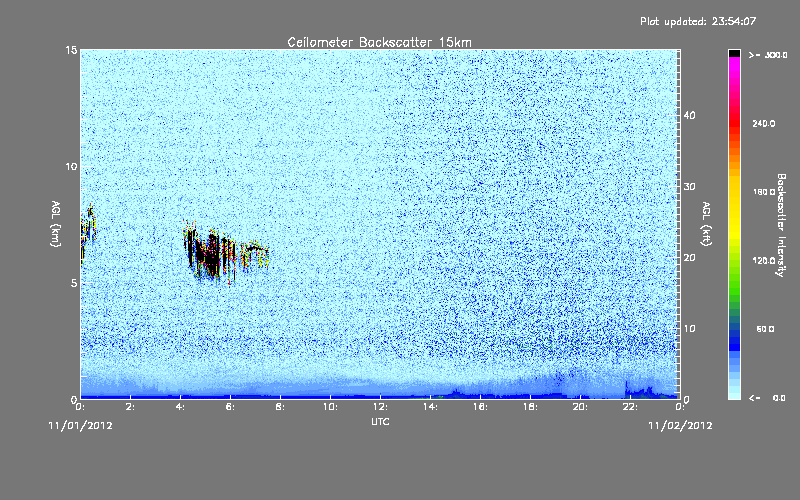Select the "10:" hour tick label
Image resolution: width=800 pixels, height=500 pixels.
[x=330, y=407]
